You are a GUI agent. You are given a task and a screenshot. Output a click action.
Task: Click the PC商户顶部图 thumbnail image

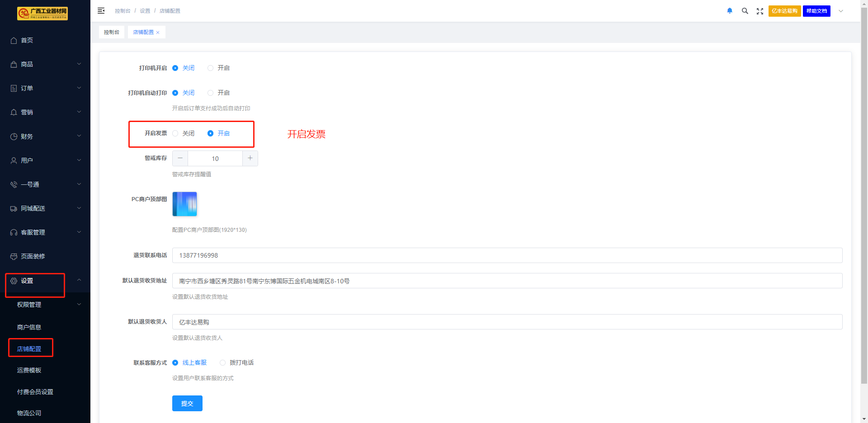click(184, 204)
